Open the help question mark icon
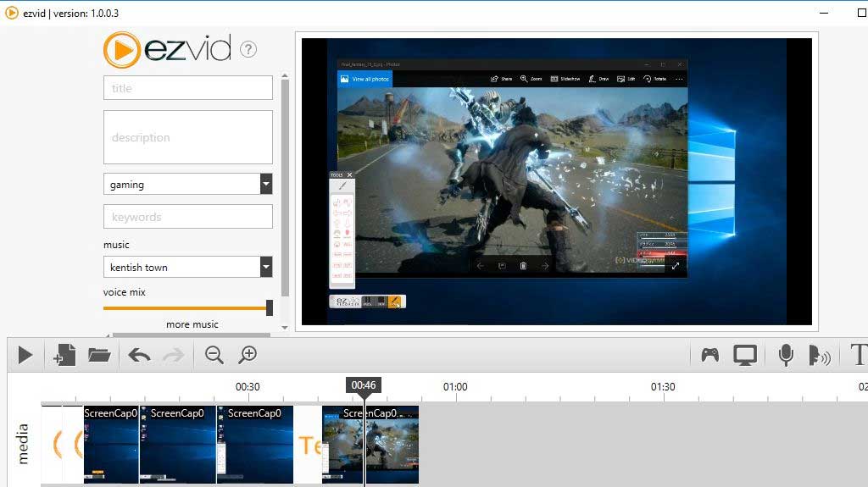 pyautogui.click(x=248, y=49)
